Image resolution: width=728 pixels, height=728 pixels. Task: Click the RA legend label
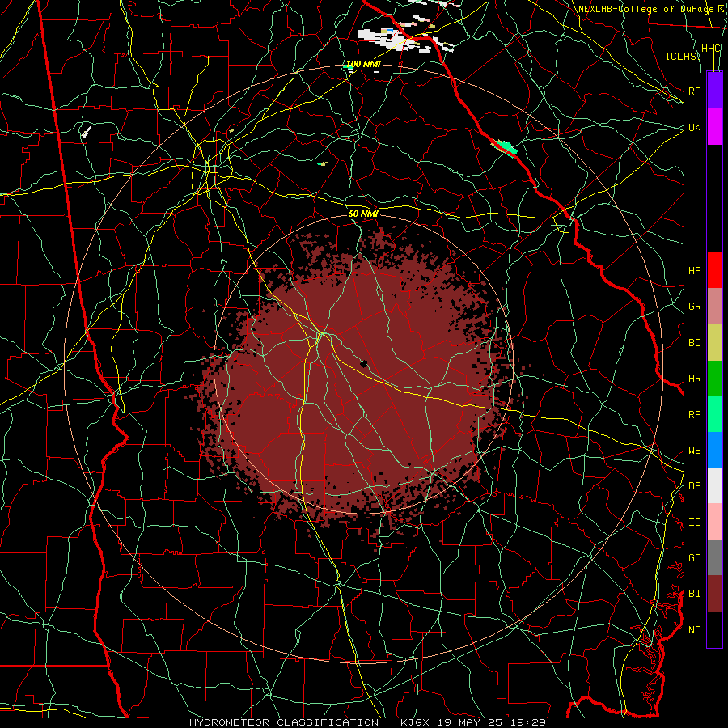pyautogui.click(x=695, y=415)
